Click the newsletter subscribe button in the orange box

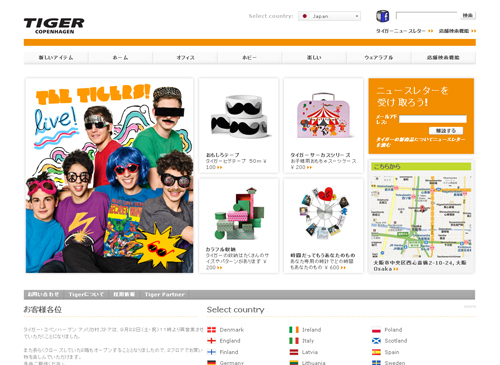pyautogui.click(x=446, y=131)
